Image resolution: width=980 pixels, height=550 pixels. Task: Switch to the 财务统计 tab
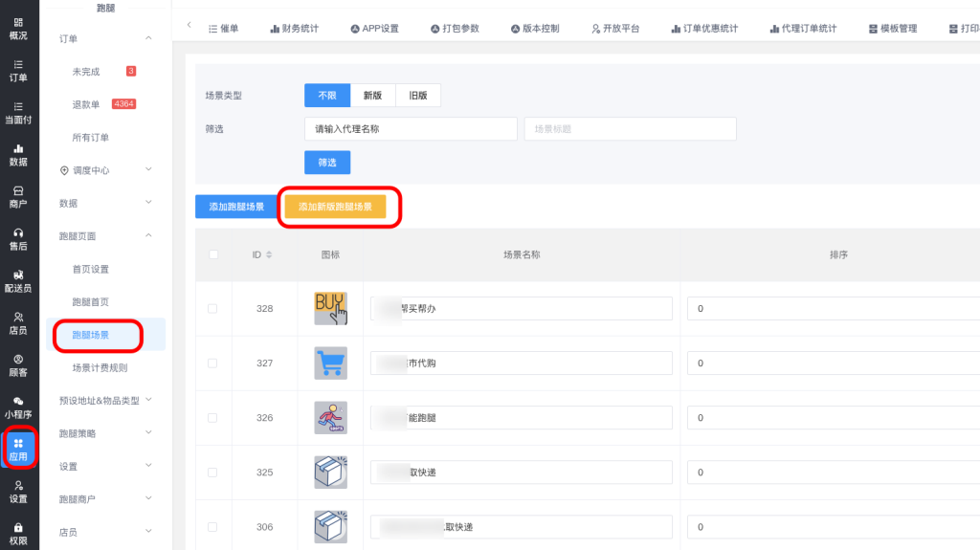[x=294, y=29]
